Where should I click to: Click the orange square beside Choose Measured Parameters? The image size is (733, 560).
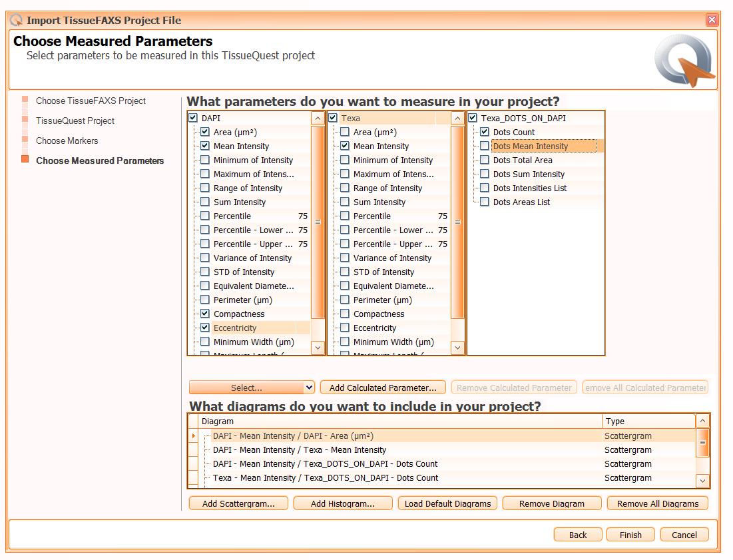(x=25, y=159)
